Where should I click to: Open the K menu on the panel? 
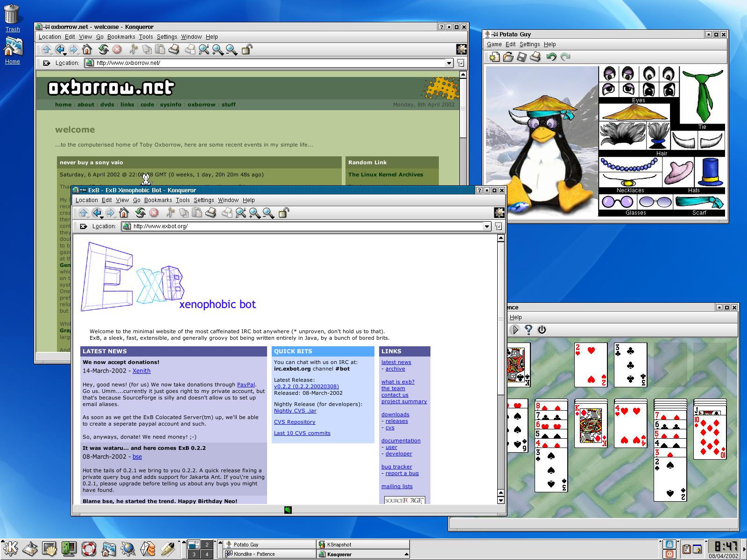[10, 549]
